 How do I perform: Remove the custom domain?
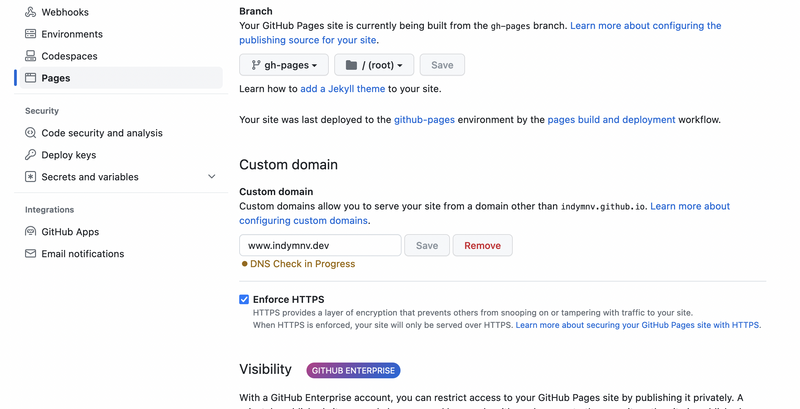[482, 245]
